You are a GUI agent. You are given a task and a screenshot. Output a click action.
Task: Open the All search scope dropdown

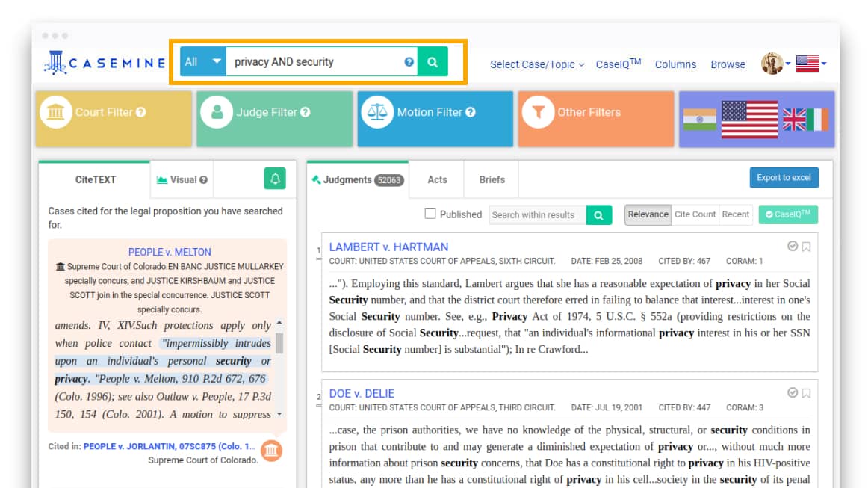click(x=204, y=62)
